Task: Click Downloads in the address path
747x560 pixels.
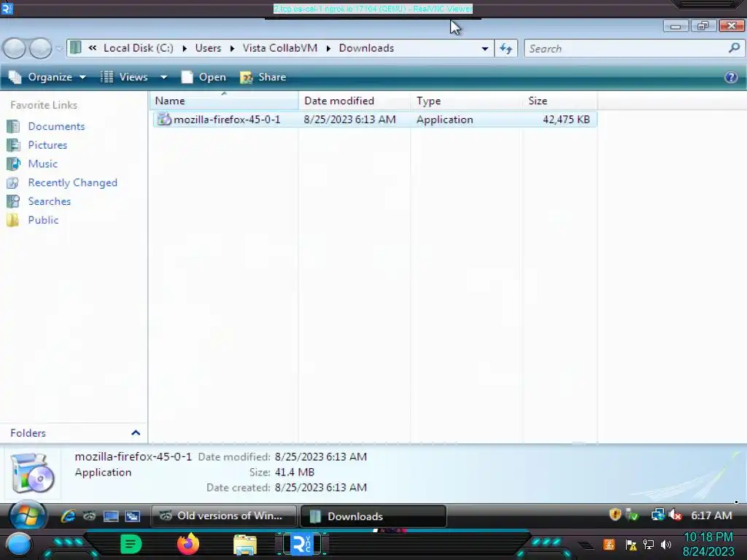Action: tap(366, 48)
